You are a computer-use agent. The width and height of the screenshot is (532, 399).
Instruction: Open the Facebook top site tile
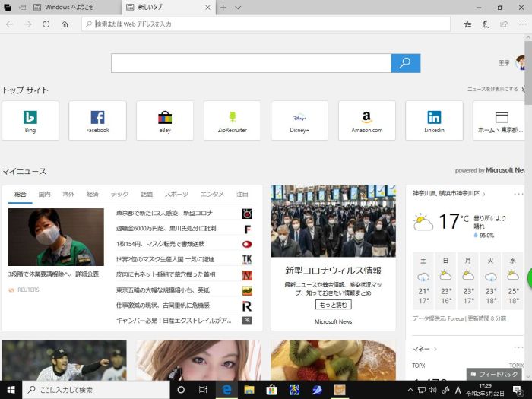pyautogui.click(x=97, y=121)
